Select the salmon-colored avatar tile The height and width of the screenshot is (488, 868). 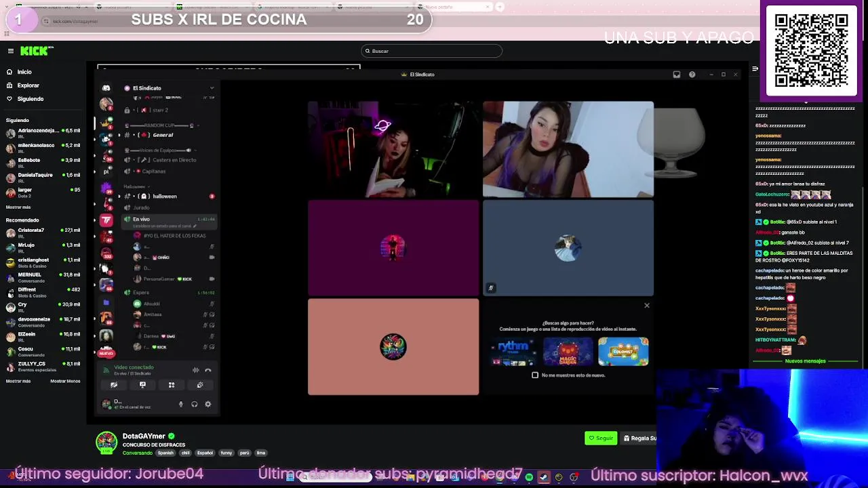(x=393, y=346)
